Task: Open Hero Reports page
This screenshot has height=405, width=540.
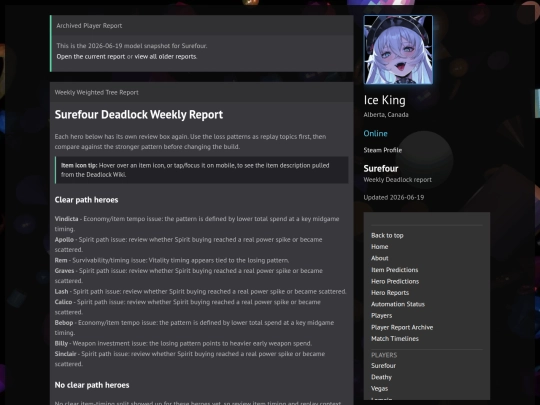Action: (x=390, y=293)
